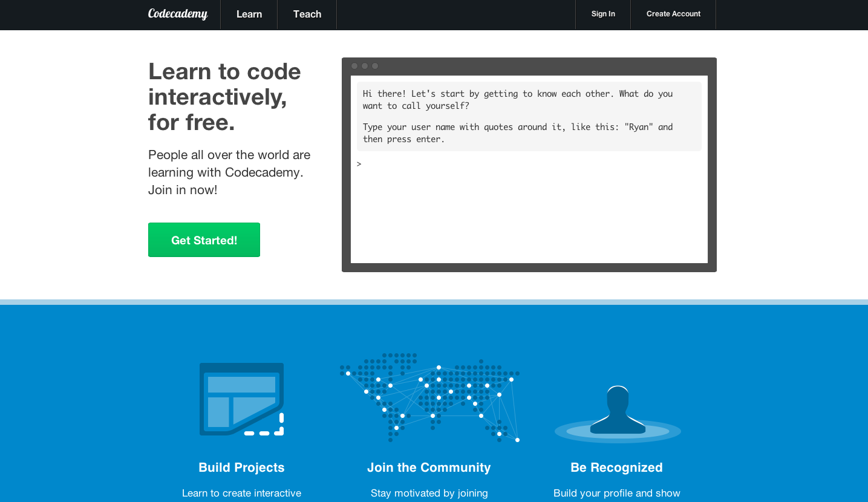The image size is (868, 502).
Task: Click Create Account in the header
Action: point(673,14)
